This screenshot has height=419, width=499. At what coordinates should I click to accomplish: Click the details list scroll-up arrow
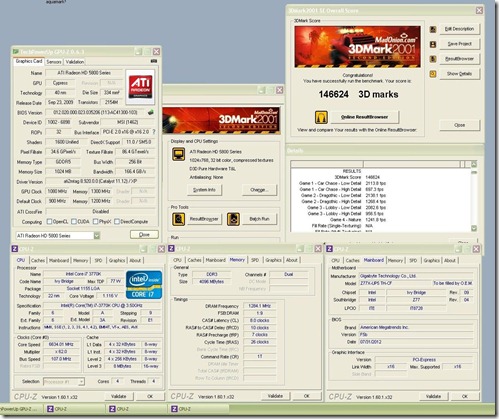click(x=474, y=164)
